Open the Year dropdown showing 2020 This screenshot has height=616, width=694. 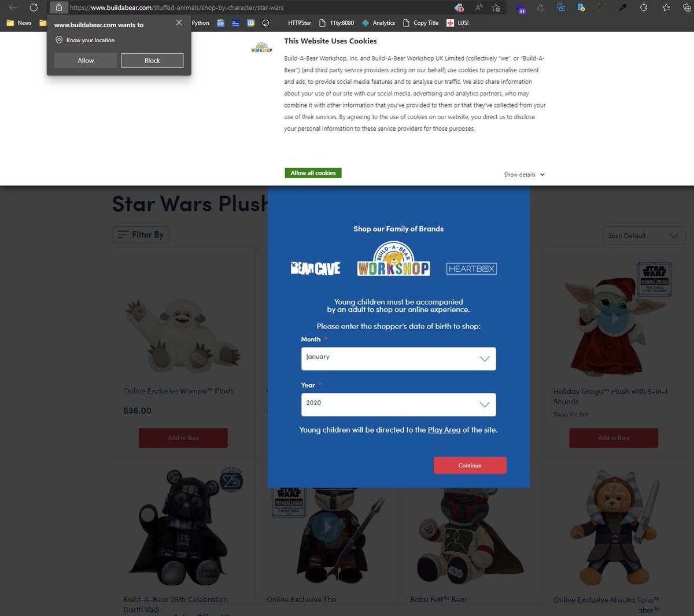pos(398,404)
